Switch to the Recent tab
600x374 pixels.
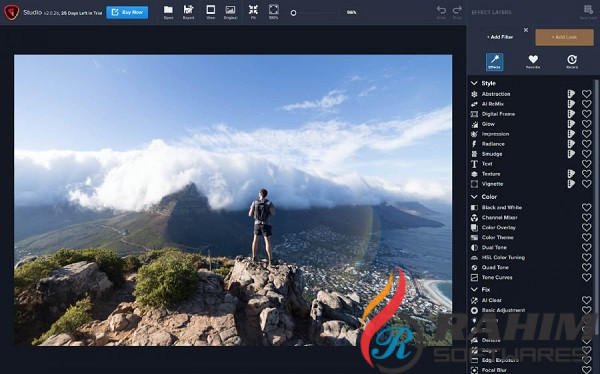click(x=572, y=62)
